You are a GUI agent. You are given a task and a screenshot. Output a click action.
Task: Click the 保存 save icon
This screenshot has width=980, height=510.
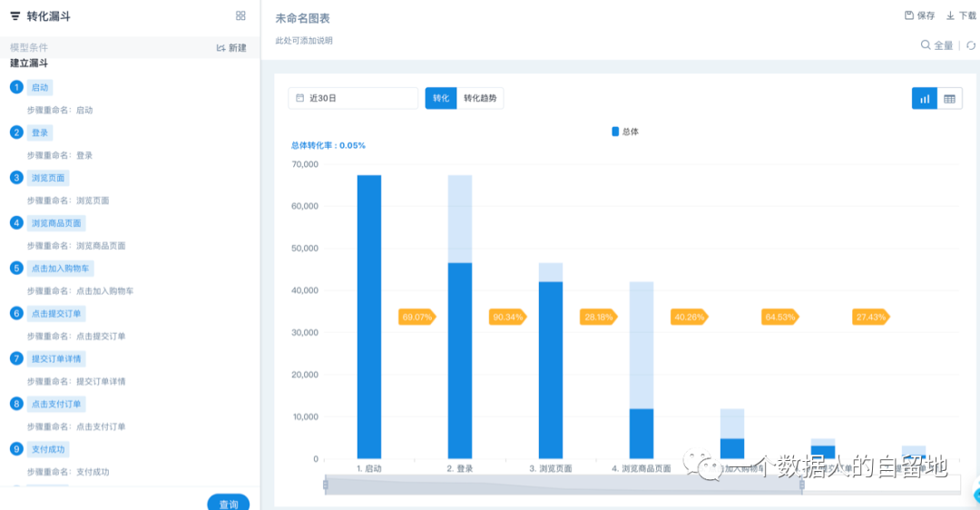909,15
